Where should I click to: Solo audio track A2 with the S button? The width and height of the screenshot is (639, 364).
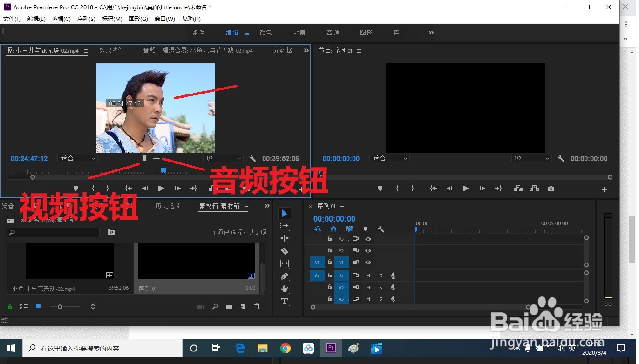[x=381, y=287]
